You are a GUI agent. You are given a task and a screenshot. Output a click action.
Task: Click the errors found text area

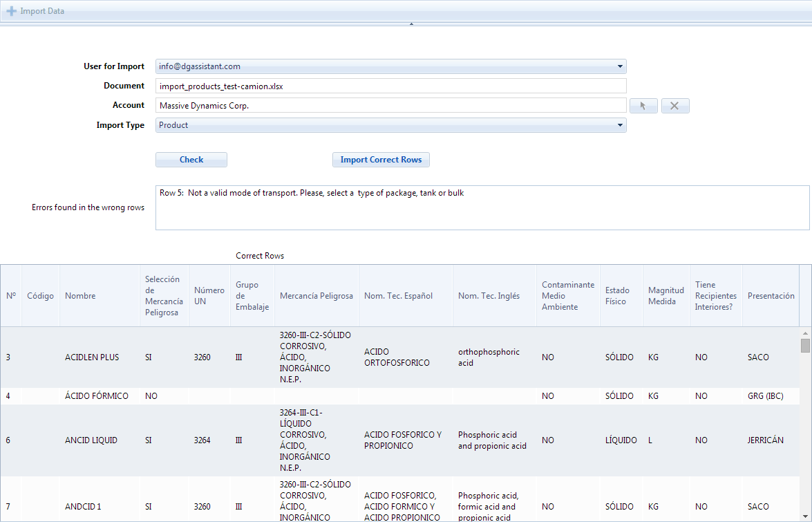click(482, 207)
